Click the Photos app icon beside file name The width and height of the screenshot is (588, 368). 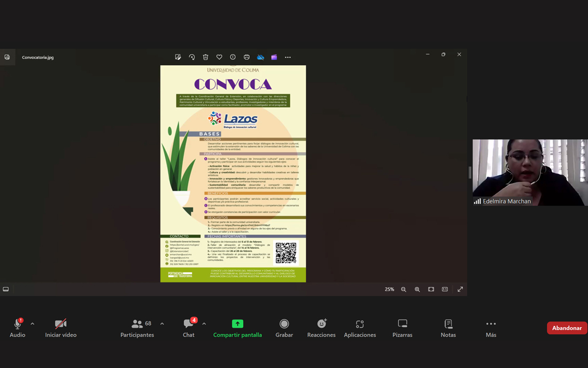coord(7,57)
